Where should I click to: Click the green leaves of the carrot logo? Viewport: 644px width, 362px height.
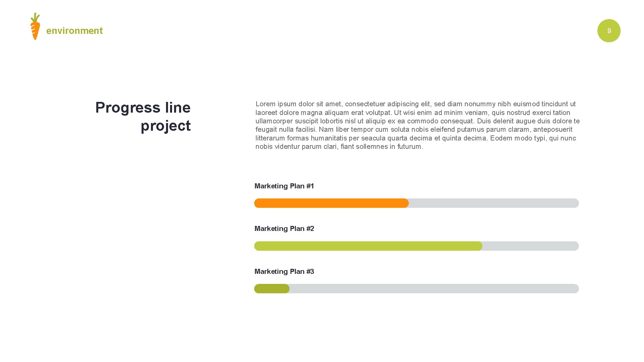(35, 18)
